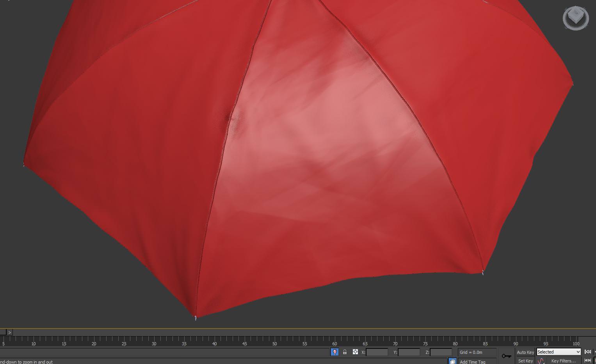Click the large Set Keys key icon
This screenshot has height=364, width=596.
click(506, 356)
